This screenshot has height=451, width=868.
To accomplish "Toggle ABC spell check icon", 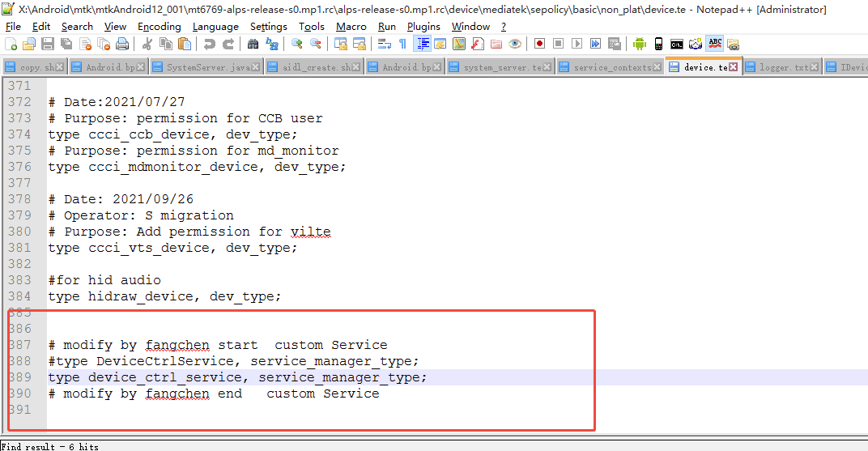I will tap(715, 44).
